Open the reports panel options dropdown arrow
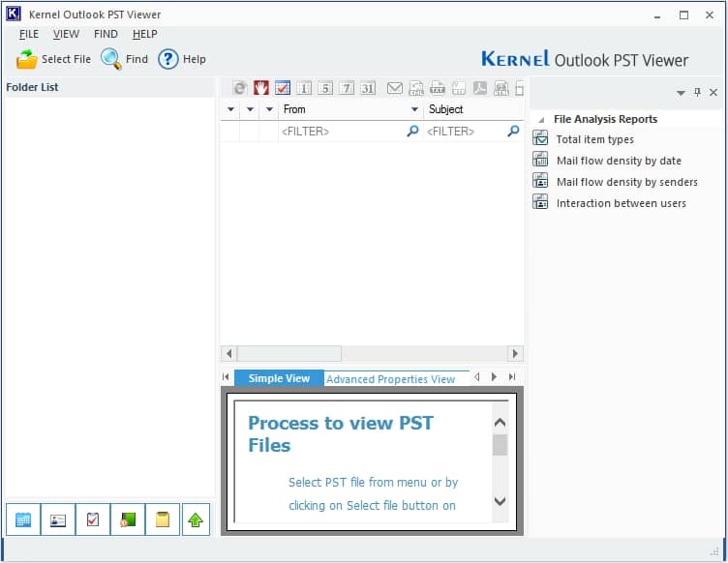 pyautogui.click(x=681, y=93)
